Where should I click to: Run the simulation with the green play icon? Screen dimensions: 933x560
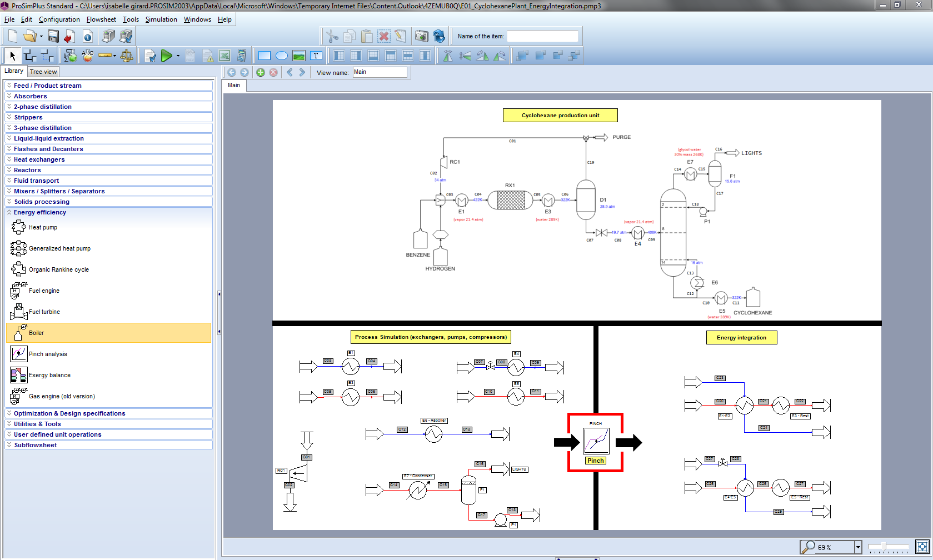point(168,56)
